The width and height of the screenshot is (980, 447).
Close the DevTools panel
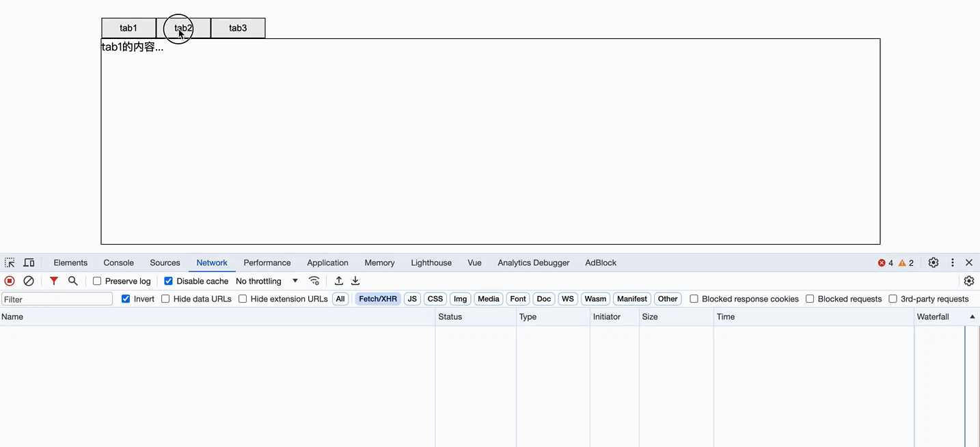click(x=969, y=262)
